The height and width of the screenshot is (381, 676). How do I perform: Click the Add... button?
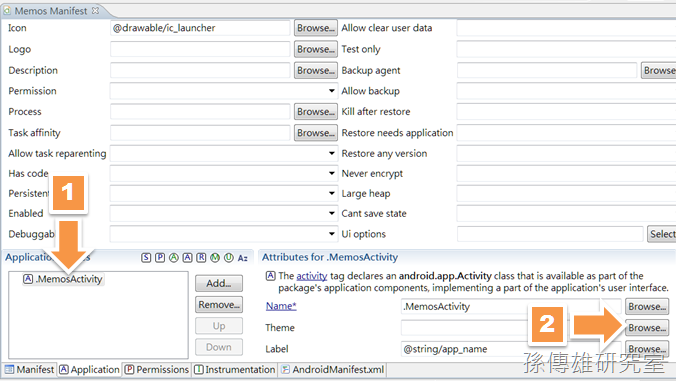click(219, 284)
